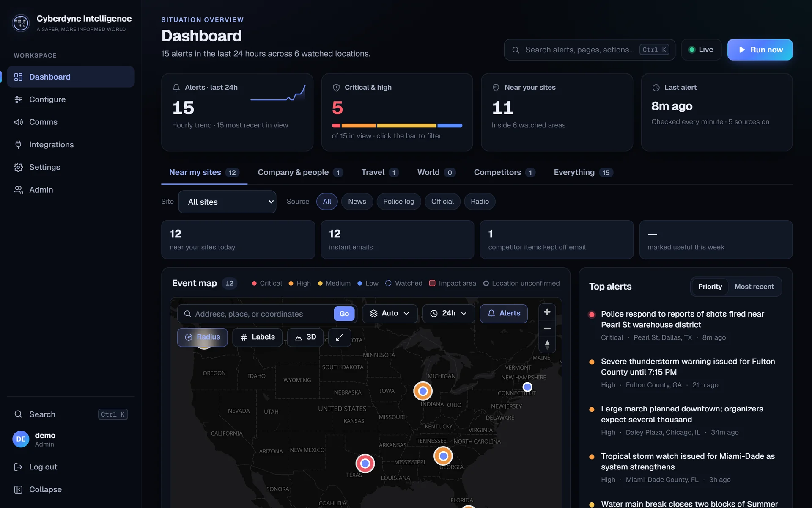Click the red Texas alert marker
Viewport: 812px width, 508px height.
365,463
